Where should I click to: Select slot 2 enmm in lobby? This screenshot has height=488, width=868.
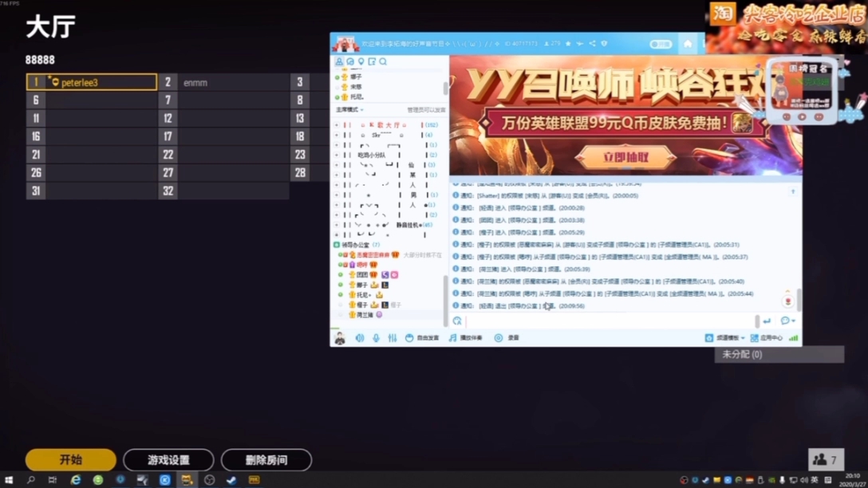pos(223,82)
